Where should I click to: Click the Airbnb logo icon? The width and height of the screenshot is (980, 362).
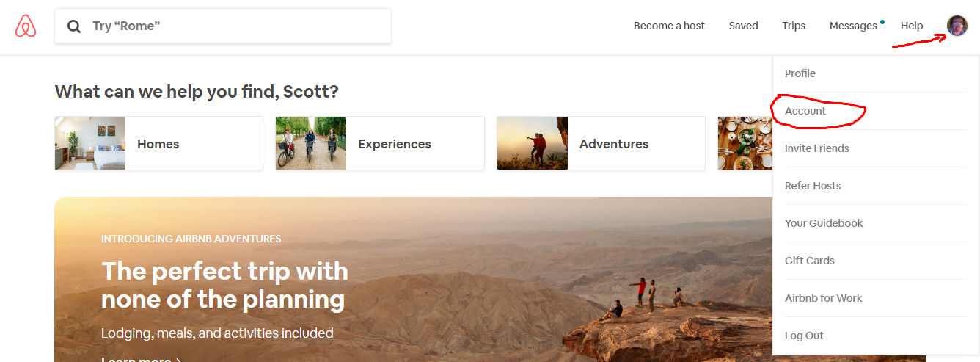26,26
